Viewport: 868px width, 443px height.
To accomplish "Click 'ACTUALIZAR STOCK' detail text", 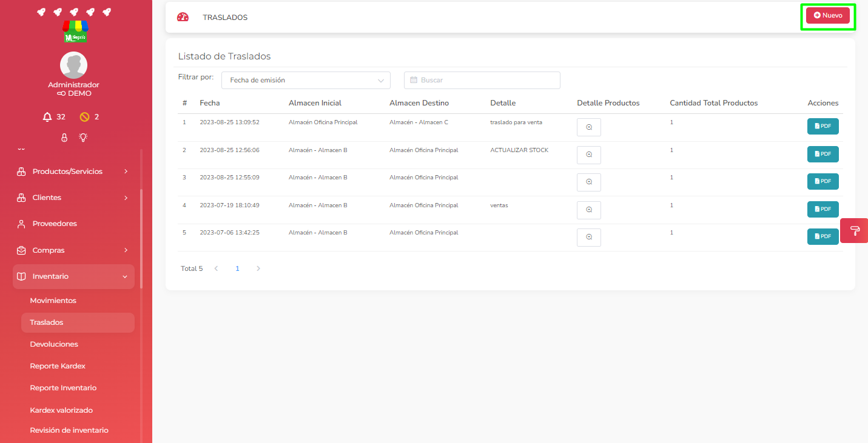I will tap(519, 150).
